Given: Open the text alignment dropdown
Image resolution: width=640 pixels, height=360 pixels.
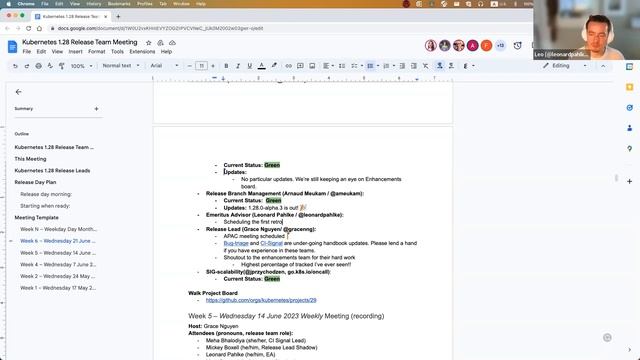Looking at the screenshot, I should 328,66.
